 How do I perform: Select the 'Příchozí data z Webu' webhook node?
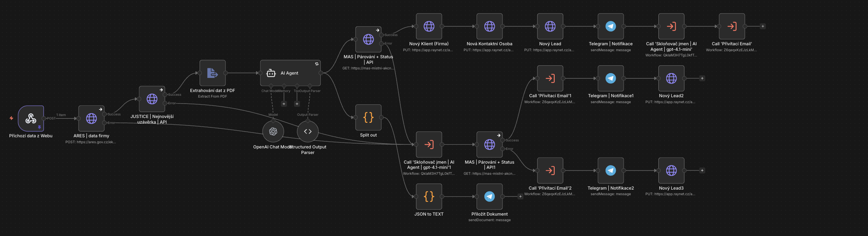coord(31,118)
